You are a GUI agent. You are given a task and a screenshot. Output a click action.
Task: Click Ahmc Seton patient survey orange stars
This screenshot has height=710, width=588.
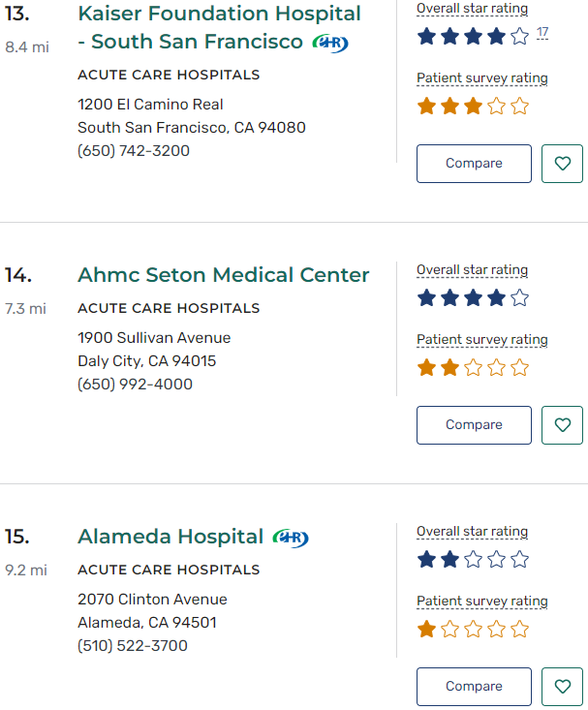(473, 368)
